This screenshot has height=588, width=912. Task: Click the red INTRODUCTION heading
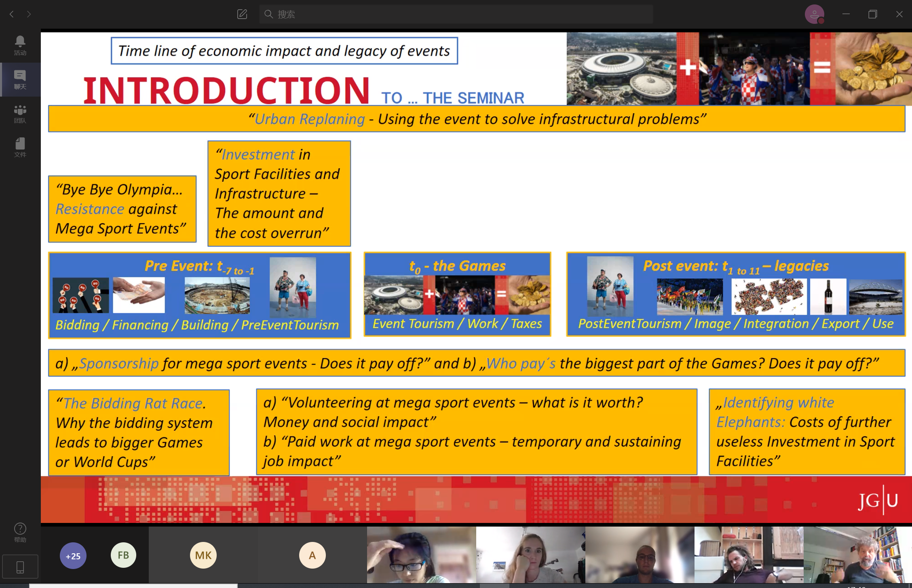point(226,90)
